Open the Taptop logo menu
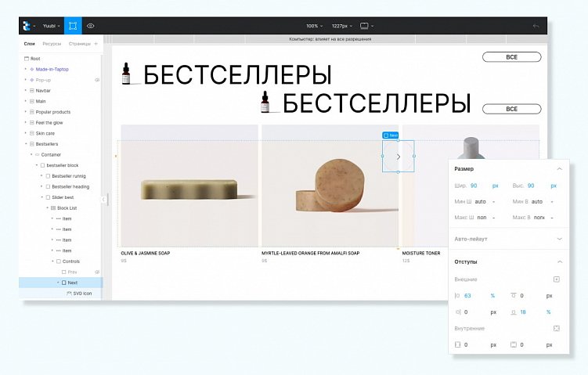The width and height of the screenshot is (588, 375). (x=28, y=26)
